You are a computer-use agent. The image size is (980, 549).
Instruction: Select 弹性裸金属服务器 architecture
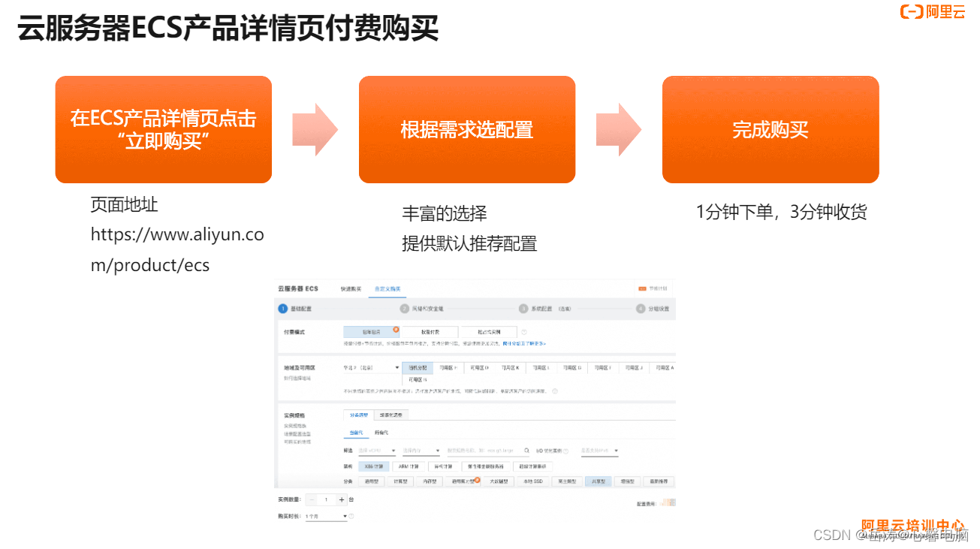pyautogui.click(x=486, y=466)
